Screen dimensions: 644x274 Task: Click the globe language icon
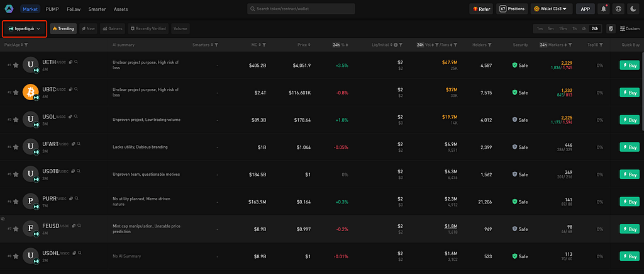coord(619,9)
